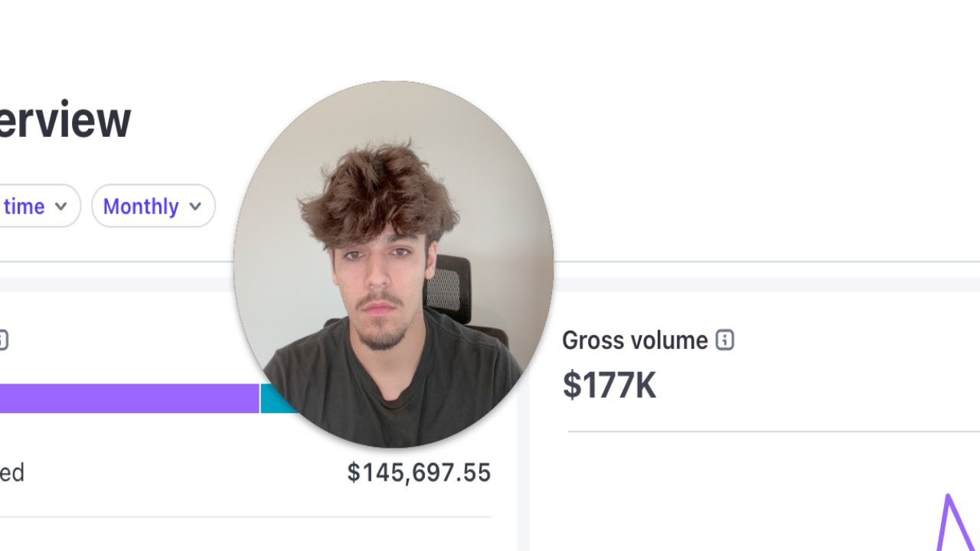This screenshot has width=980, height=551.
Task: Click the empty chart area under $177K
Action: (x=750, y=490)
